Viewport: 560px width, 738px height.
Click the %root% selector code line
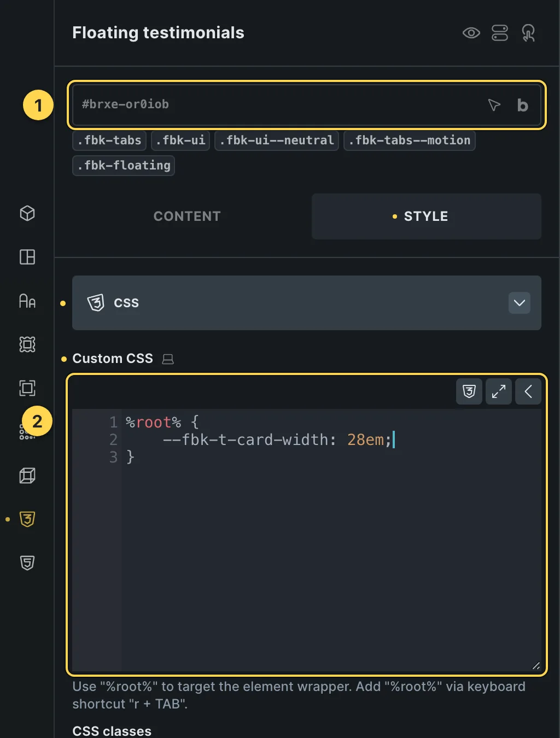(x=162, y=422)
